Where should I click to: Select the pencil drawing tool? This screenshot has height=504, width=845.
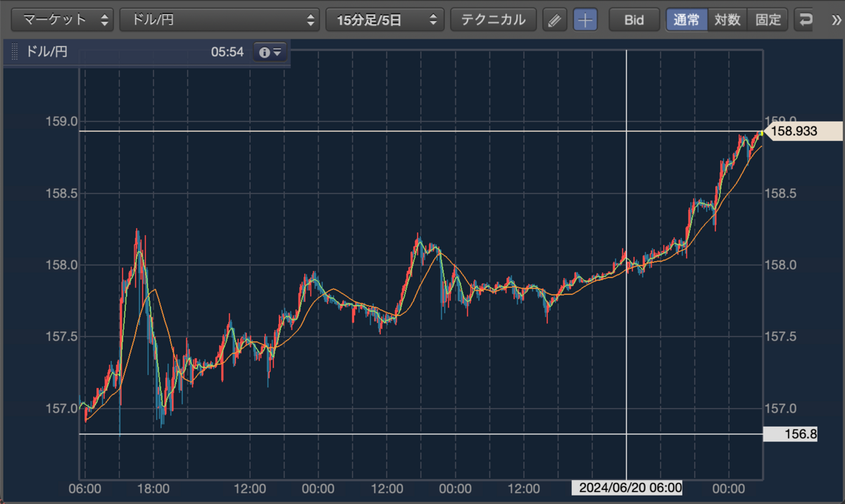click(x=554, y=20)
